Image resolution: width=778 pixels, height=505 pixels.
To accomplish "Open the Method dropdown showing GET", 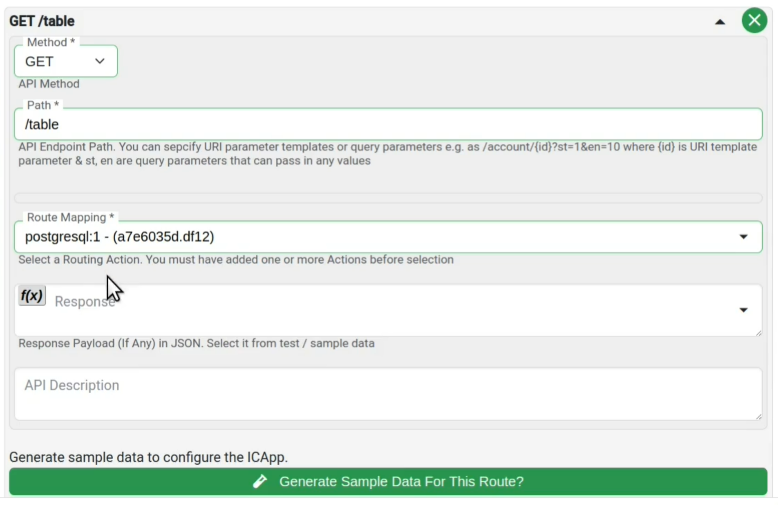I will (66, 62).
